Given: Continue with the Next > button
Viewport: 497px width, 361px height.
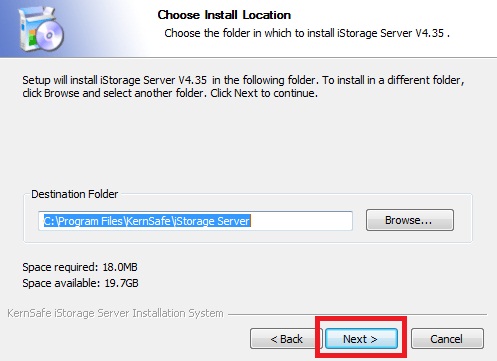Looking at the screenshot, I should 361,339.
